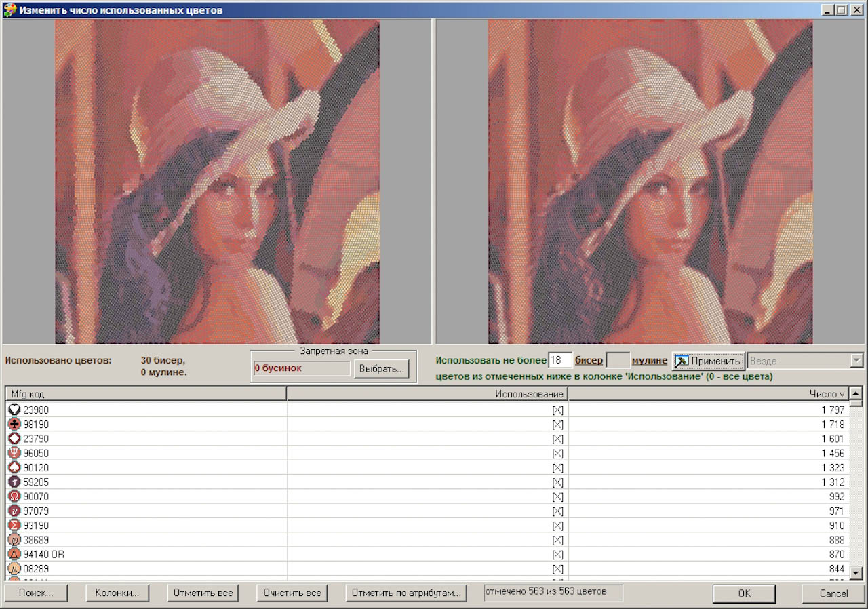Image resolution: width=868 pixels, height=609 pixels.
Task: Click the count cell '971'
Action: point(837,511)
